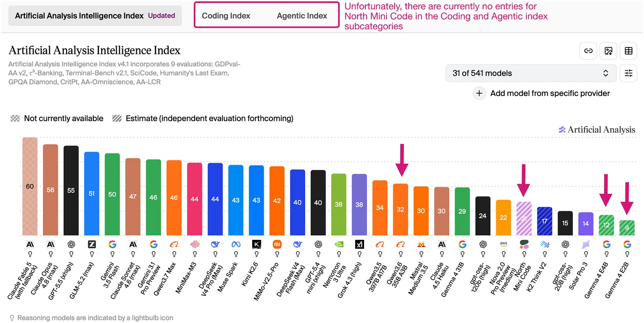Open the Agentic Index tab
Screen dimensions: 644x323
302,15
